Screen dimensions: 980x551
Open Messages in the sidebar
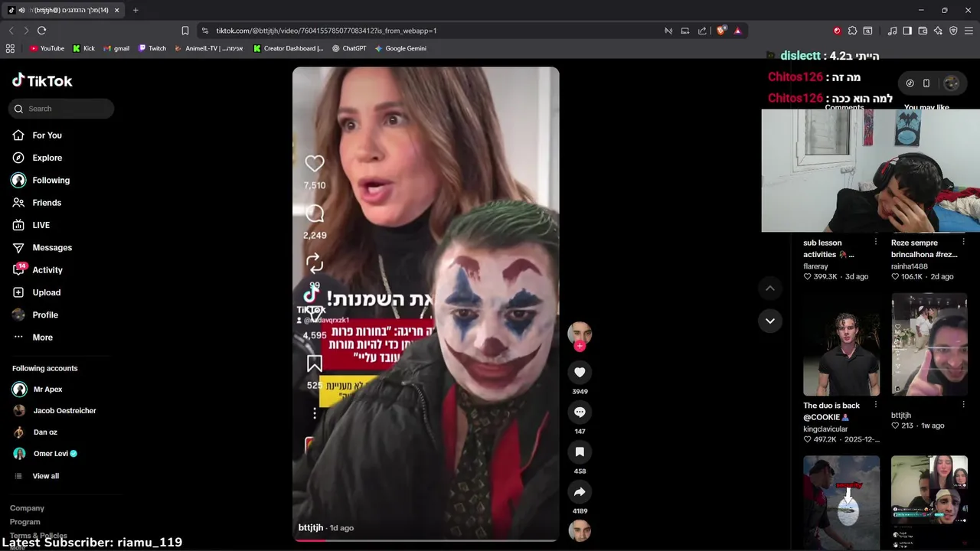(52, 248)
